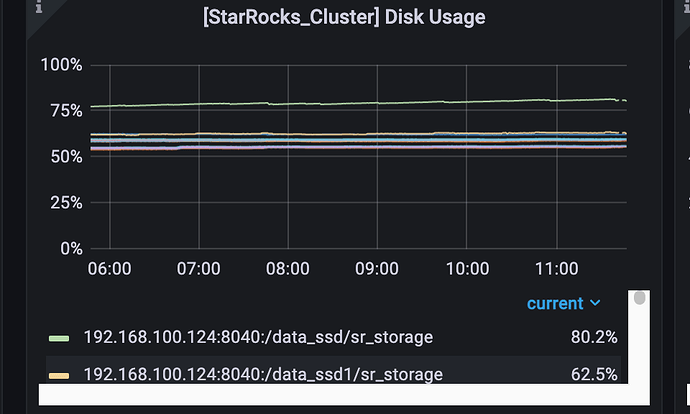Open the Disk Usage panel title menu
This screenshot has width=690, height=414.
(x=344, y=17)
